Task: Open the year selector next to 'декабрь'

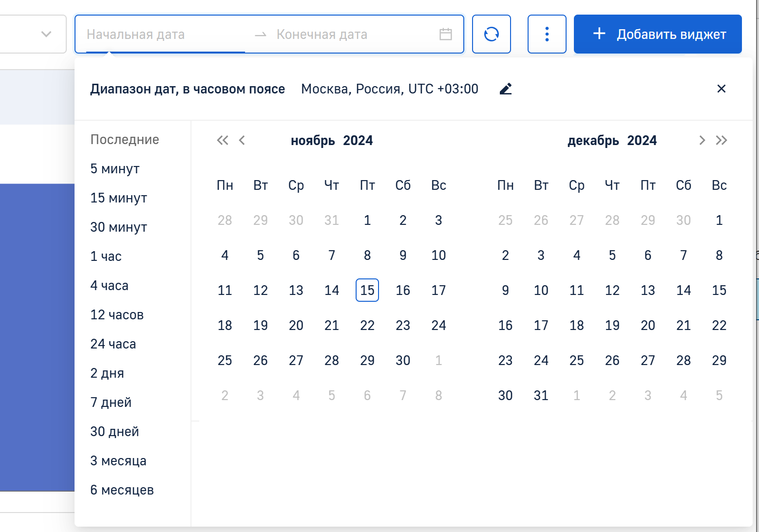Action: tap(642, 141)
